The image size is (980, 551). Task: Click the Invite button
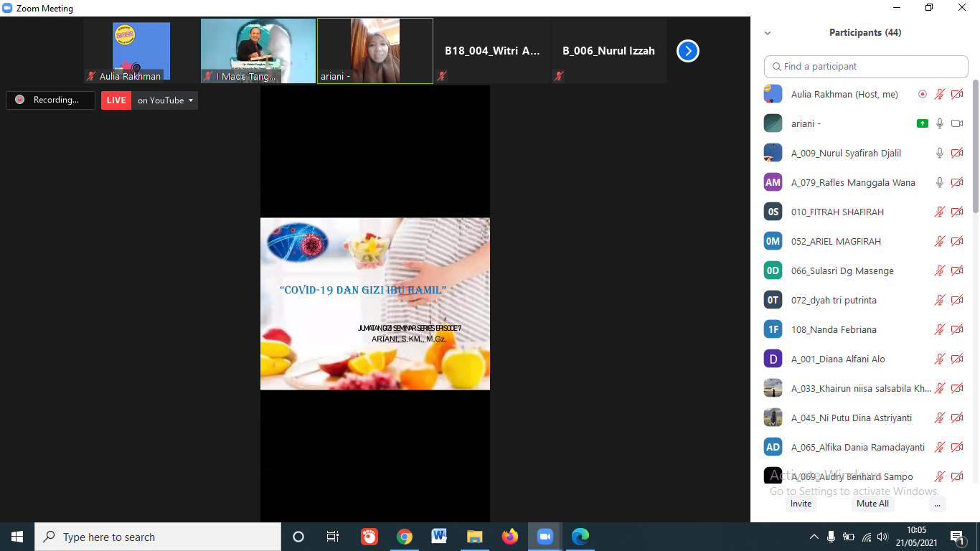(x=801, y=504)
